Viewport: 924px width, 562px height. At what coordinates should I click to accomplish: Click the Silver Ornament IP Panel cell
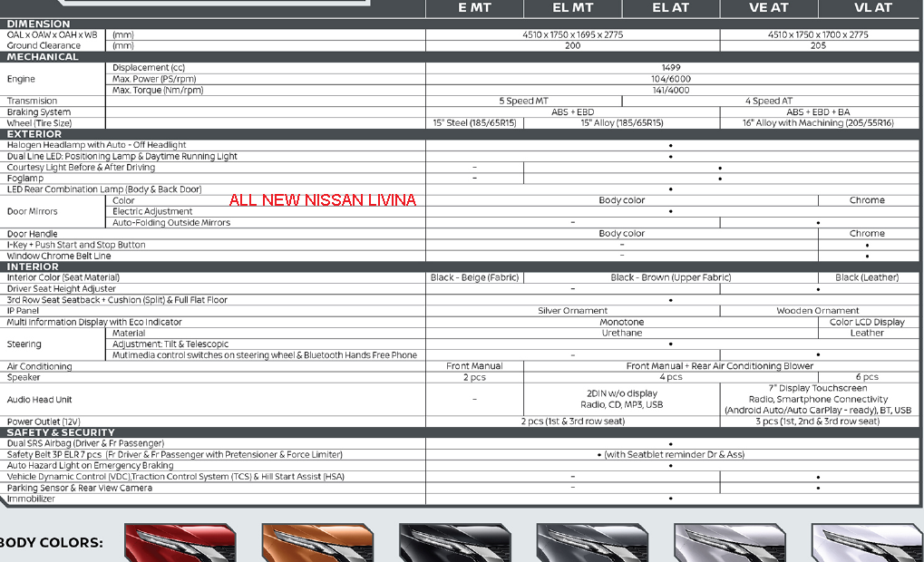(572, 310)
